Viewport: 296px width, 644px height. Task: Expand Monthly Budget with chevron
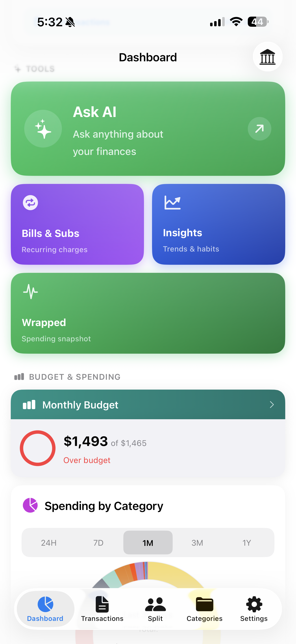272,405
